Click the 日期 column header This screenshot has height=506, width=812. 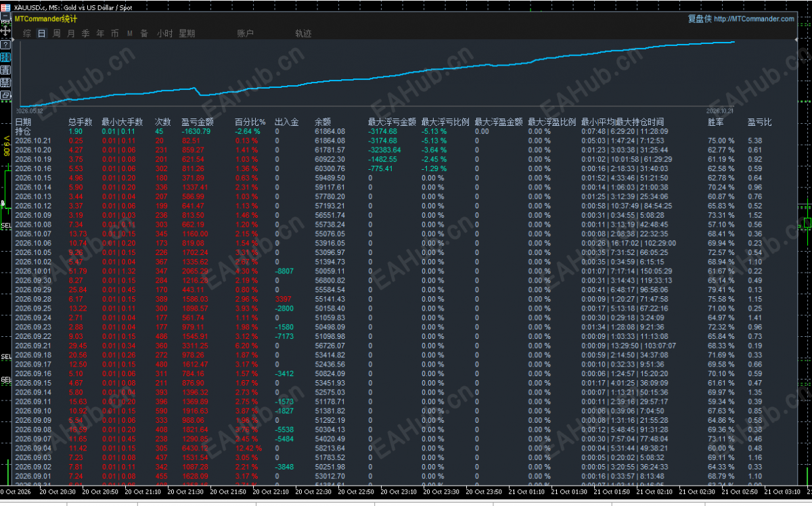(23, 122)
